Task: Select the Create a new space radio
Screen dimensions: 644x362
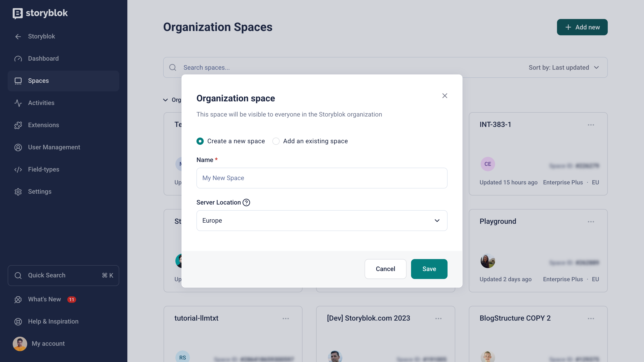Action: click(200, 141)
